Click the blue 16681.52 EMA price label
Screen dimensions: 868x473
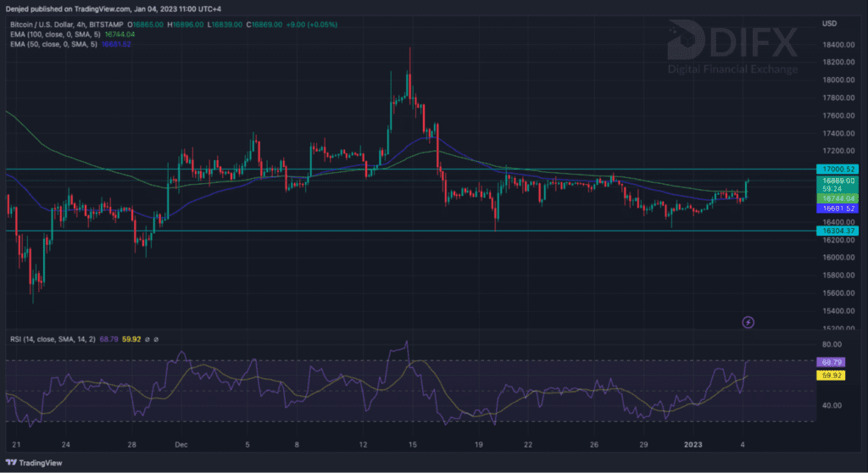click(x=835, y=208)
